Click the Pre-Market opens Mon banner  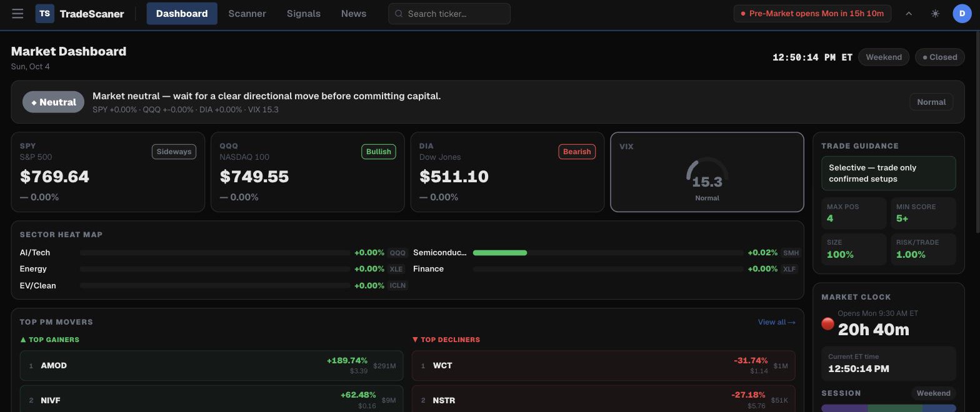pyautogui.click(x=812, y=14)
